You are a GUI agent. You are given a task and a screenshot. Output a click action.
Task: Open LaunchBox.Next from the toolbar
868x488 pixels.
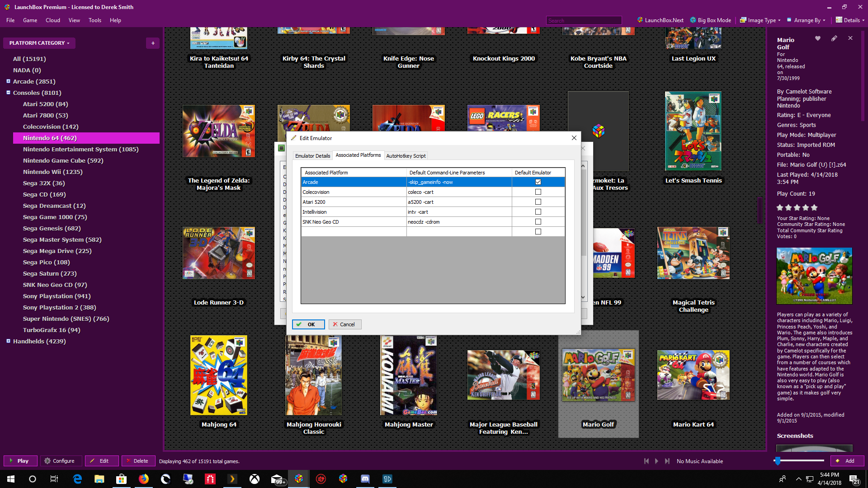point(660,20)
